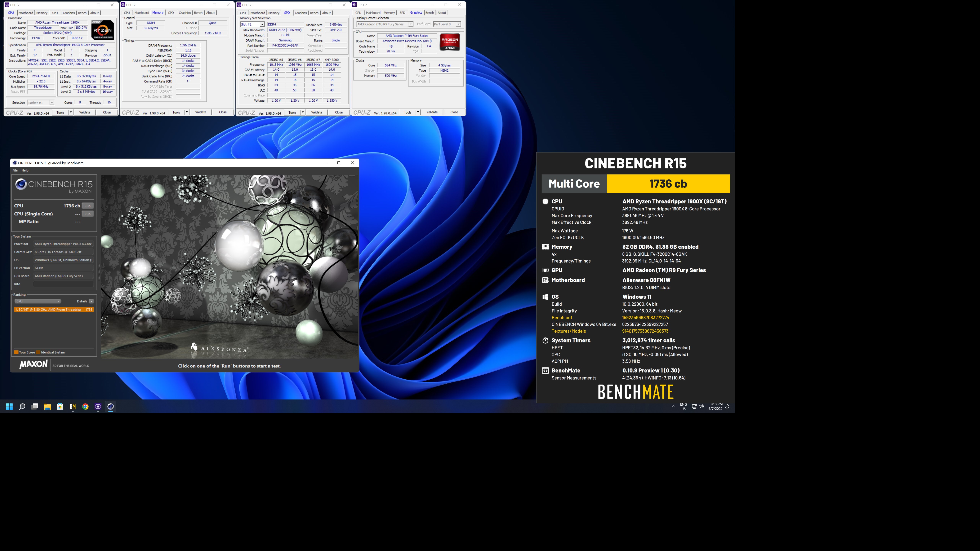
Task: Click Validate in the CPU-Z Graphics window
Action: point(432,112)
